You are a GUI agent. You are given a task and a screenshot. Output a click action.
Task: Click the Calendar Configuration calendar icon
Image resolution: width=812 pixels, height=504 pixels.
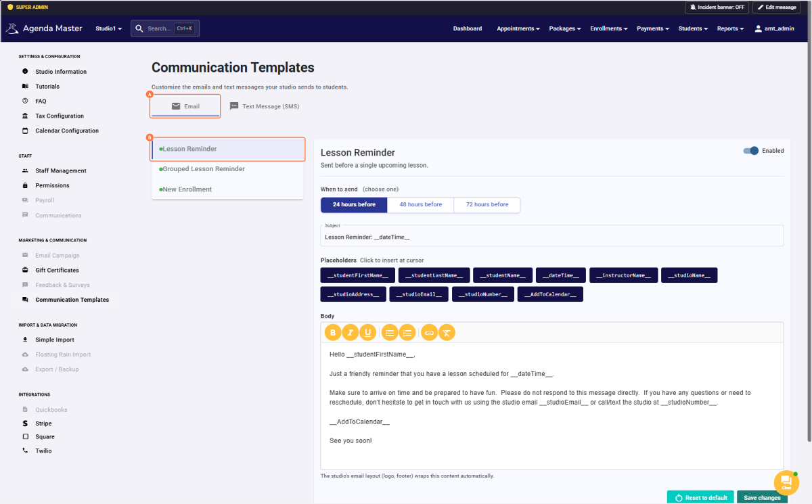point(25,131)
